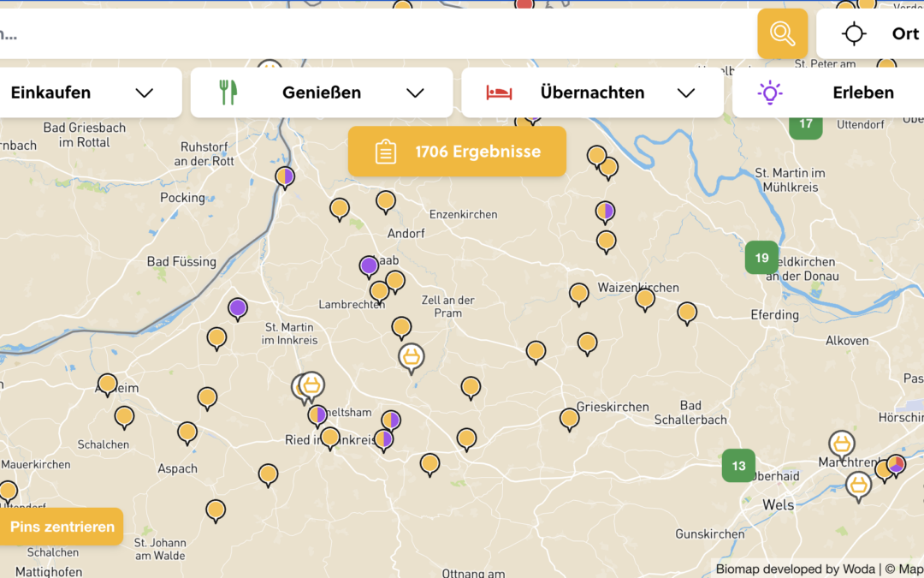The width and height of the screenshot is (924, 578).
Task: Click the green cluster marker 19
Action: click(x=761, y=258)
